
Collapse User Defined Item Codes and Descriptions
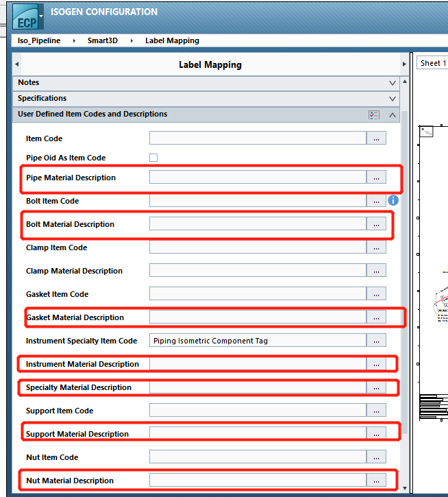393,114
